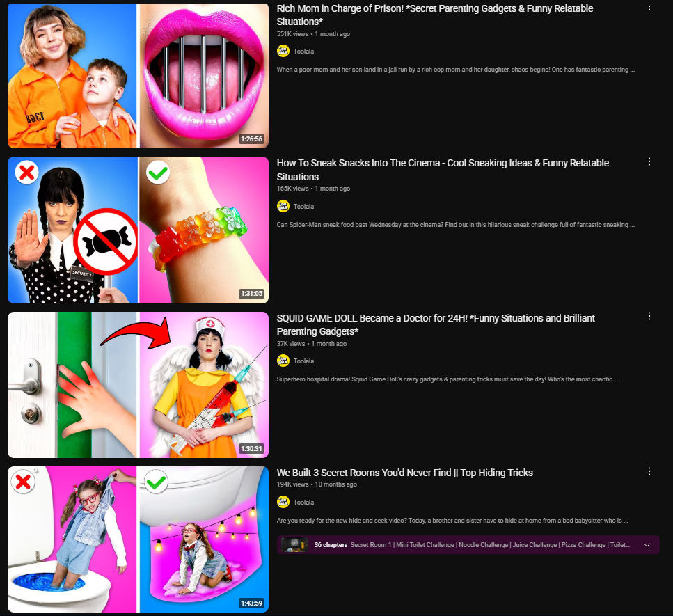The height and width of the screenshot is (616, 673).
Task: Click Toolala avatar under SQUID GAME DOLL video
Action: click(x=283, y=361)
